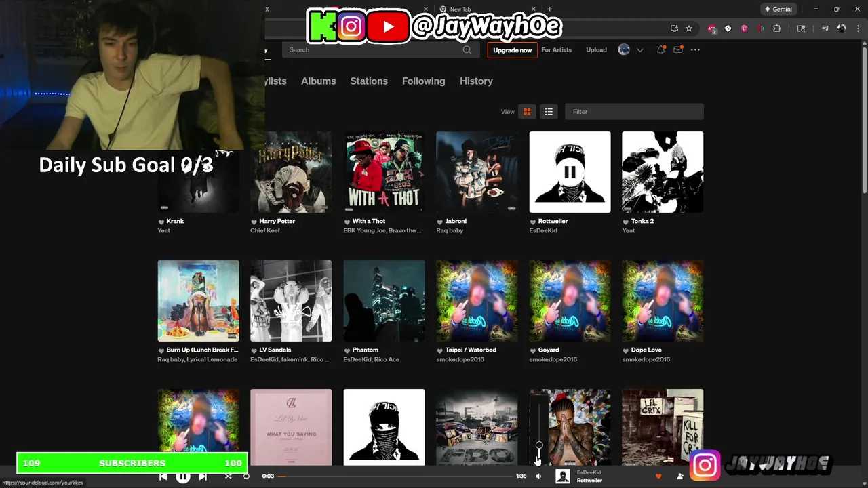Toggle shuffle in the player bar
This screenshot has width=868, height=488.
228,476
